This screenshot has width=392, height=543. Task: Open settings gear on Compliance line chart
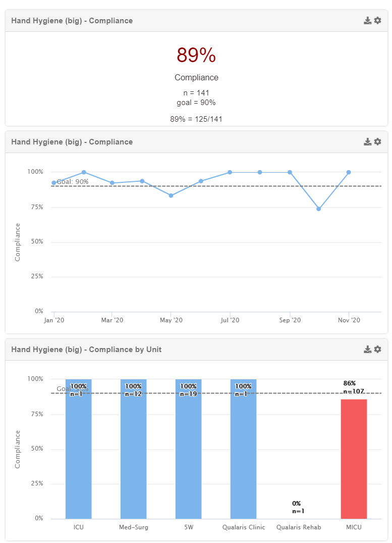point(377,142)
